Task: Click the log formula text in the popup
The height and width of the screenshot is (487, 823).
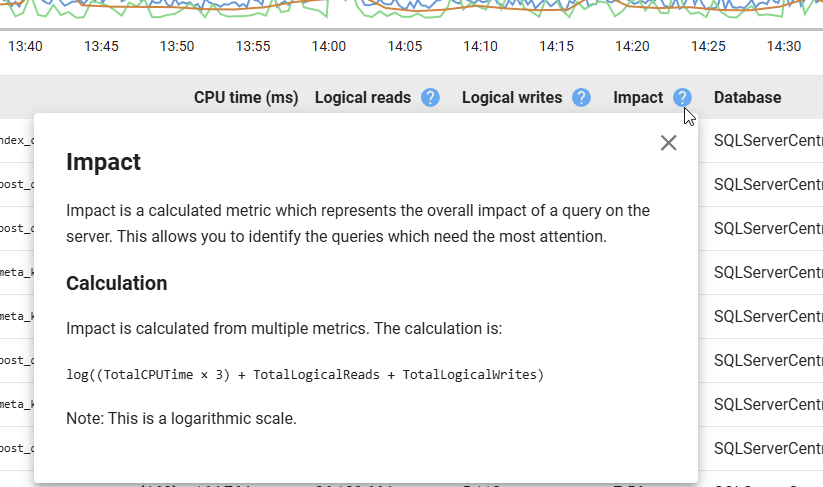Action: point(305,375)
